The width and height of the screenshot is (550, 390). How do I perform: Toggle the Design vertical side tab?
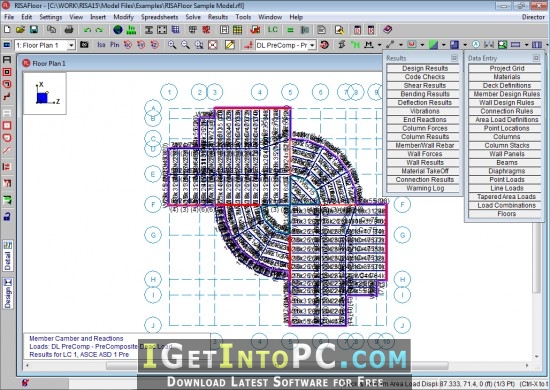pos(8,294)
